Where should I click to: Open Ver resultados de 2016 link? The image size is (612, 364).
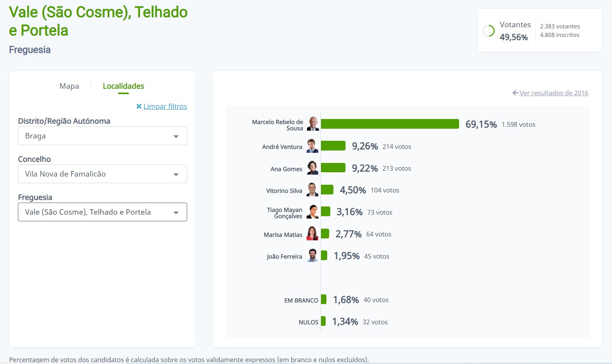coord(554,93)
